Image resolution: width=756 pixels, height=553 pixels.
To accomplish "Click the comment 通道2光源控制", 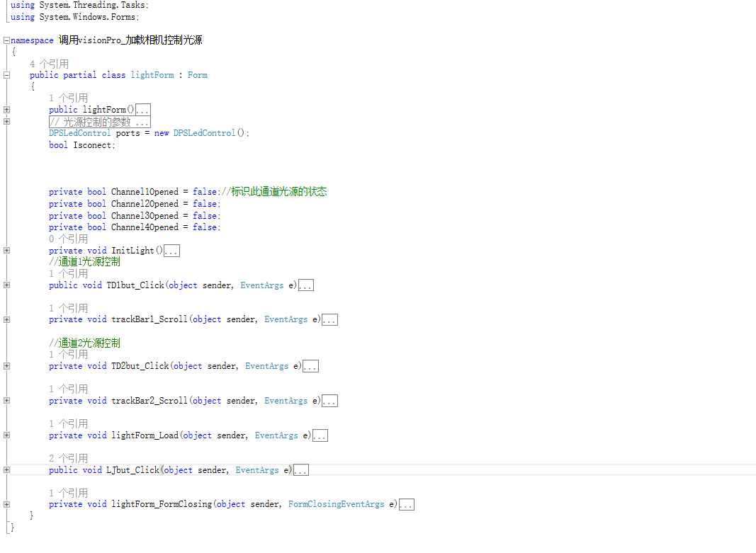I will pyautogui.click(x=84, y=343).
